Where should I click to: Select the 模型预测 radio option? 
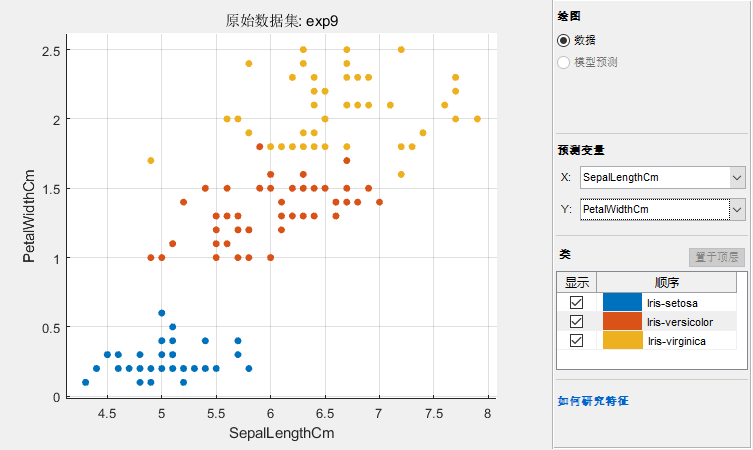tap(565, 62)
